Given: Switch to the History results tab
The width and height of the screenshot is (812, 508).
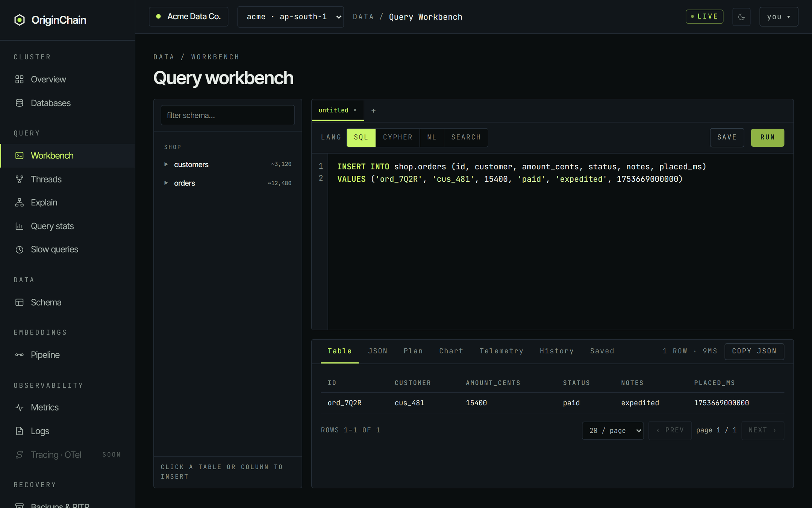Looking at the screenshot, I should click(557, 351).
